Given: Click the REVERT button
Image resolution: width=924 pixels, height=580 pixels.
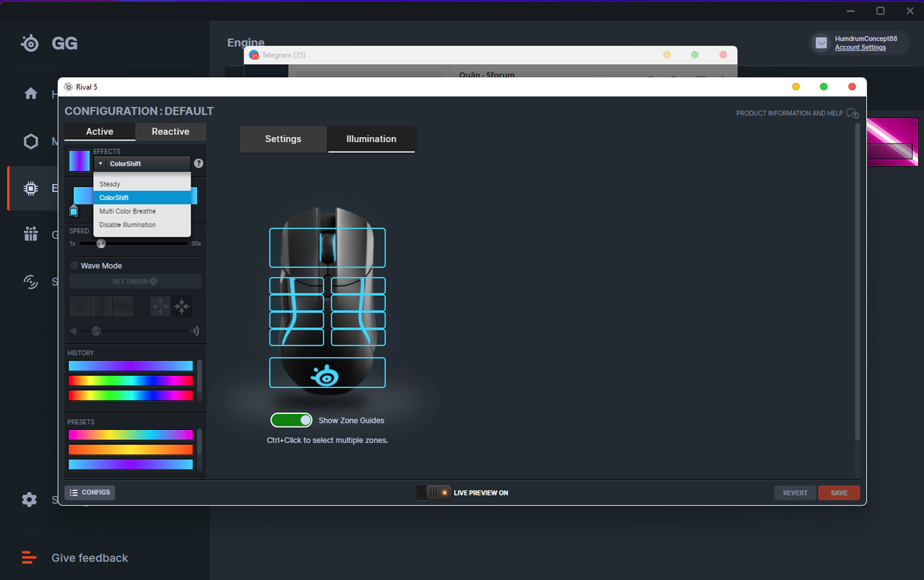Looking at the screenshot, I should [x=796, y=493].
